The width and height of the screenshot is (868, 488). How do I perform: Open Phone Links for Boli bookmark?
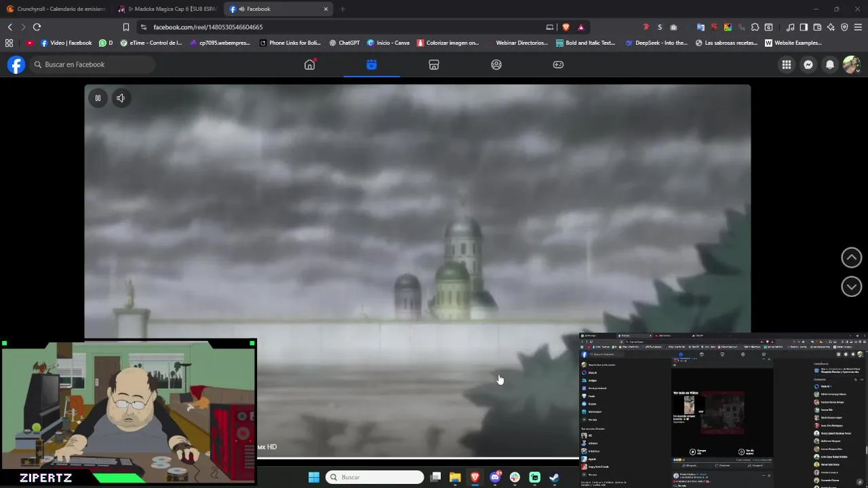pyautogui.click(x=290, y=43)
